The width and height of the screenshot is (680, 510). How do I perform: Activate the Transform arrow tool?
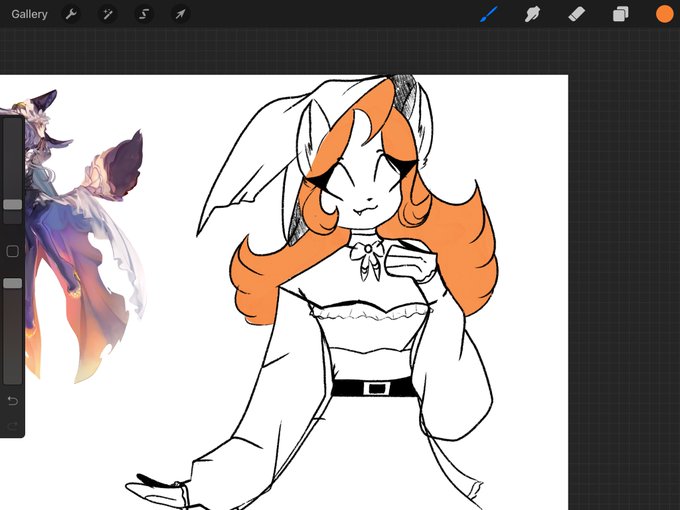coord(180,14)
